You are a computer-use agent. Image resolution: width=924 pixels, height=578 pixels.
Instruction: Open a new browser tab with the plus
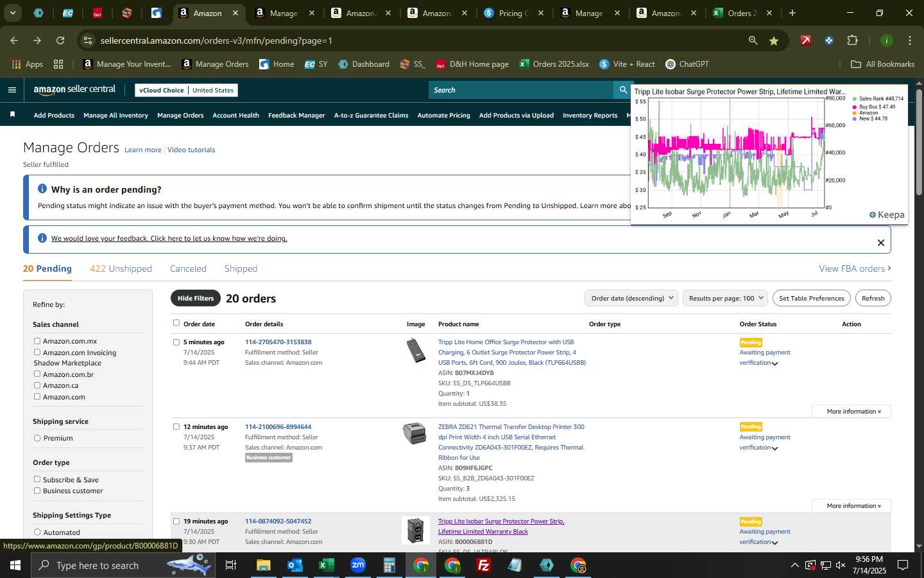pyautogui.click(x=792, y=13)
